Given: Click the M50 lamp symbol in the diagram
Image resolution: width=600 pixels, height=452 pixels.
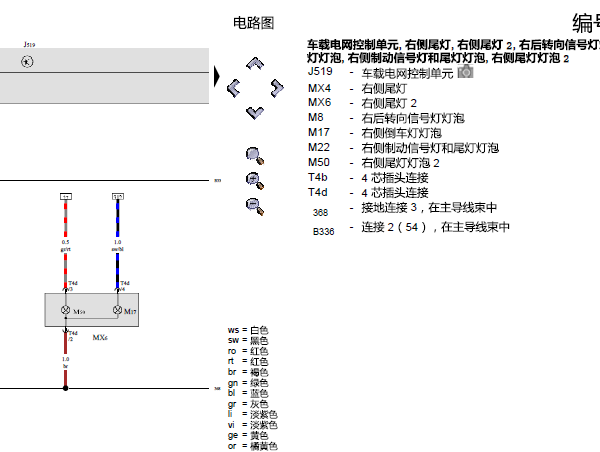Looking at the screenshot, I should tap(65, 310).
